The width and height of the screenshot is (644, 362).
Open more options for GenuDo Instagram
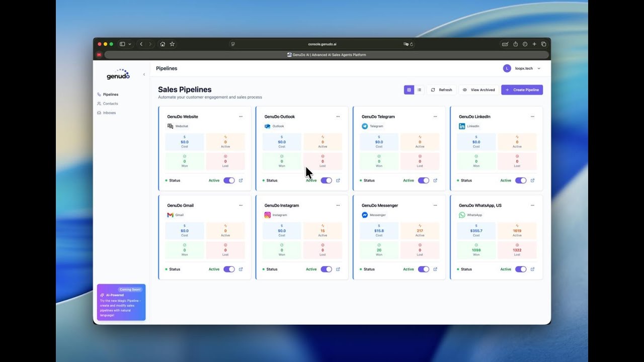point(338,205)
